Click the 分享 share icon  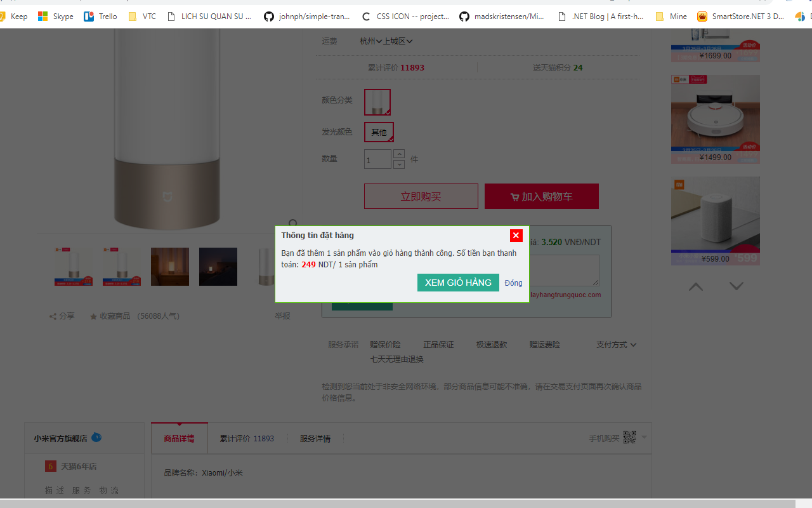coord(62,316)
